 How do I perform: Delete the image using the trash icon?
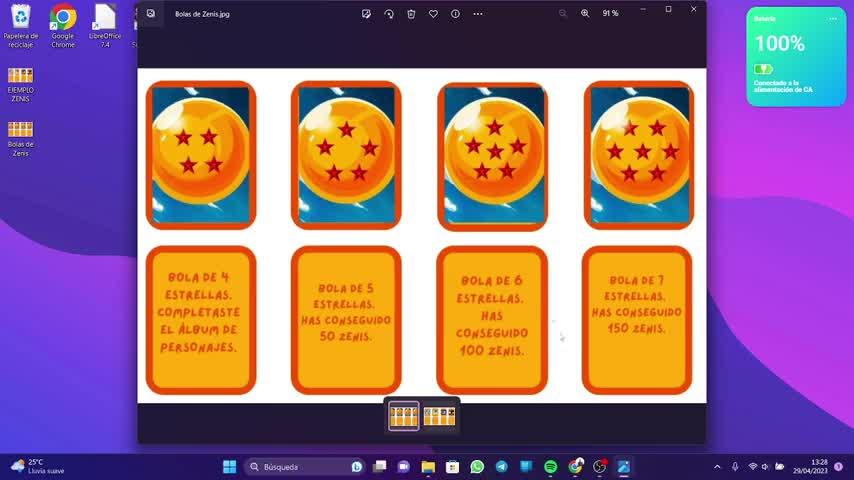coord(411,14)
